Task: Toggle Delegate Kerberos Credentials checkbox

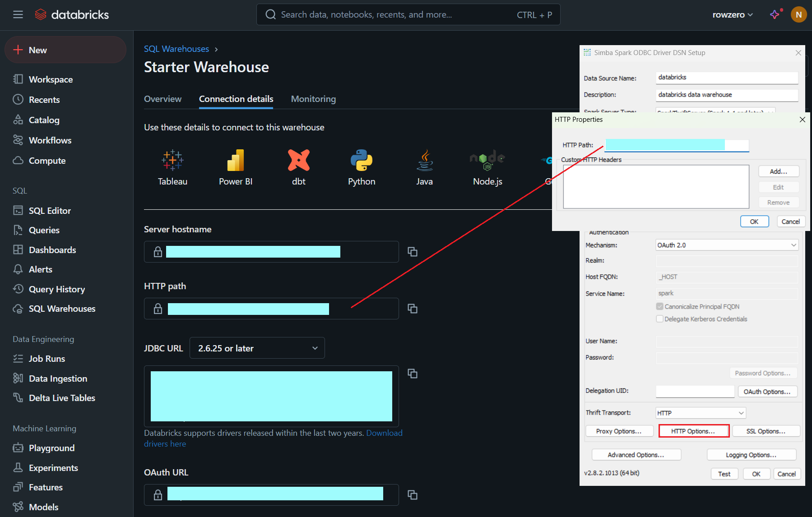Action: (x=660, y=319)
